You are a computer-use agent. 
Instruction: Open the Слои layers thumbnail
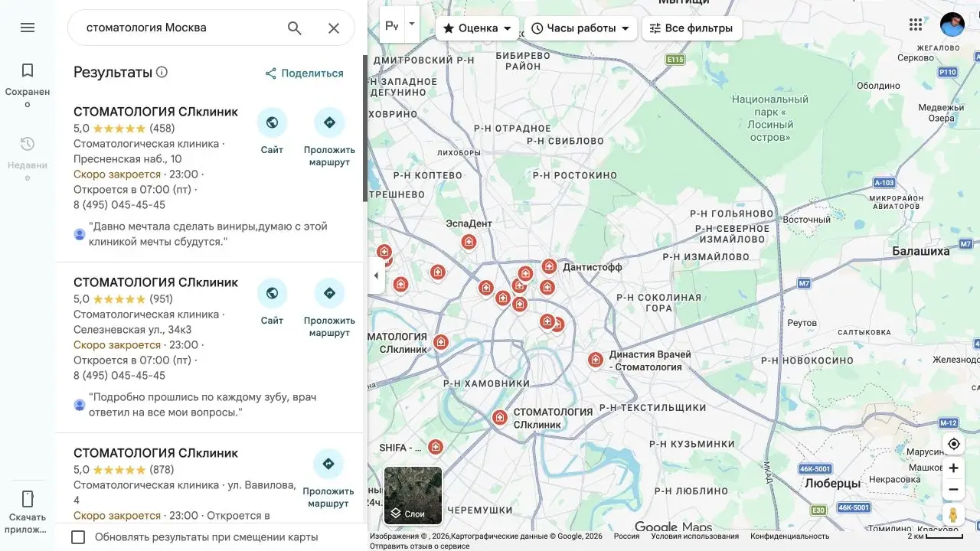point(413,495)
